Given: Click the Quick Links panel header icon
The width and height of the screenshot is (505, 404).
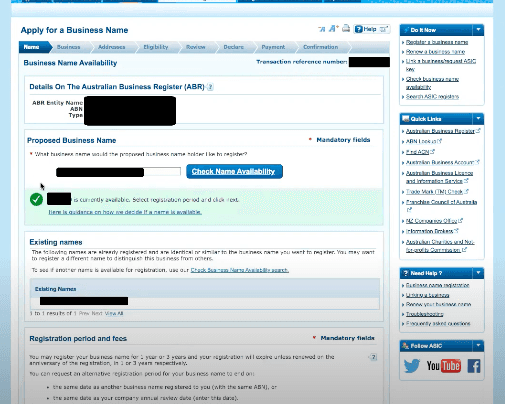Looking at the screenshot, I should (406, 119).
